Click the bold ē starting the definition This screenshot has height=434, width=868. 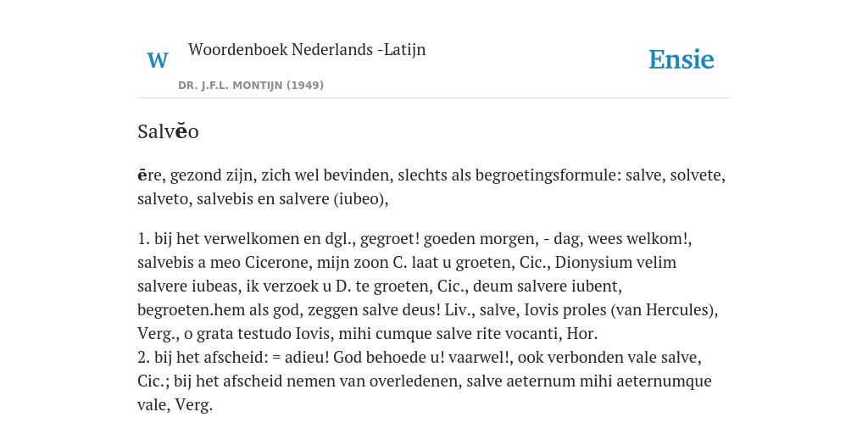coord(142,175)
